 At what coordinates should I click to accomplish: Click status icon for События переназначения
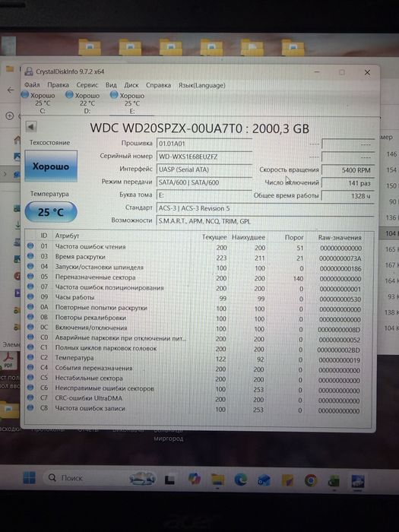30,367
